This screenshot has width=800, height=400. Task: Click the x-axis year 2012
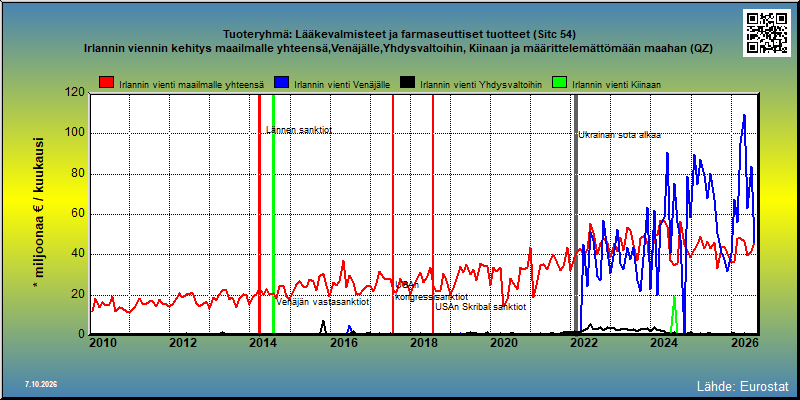pyautogui.click(x=183, y=342)
